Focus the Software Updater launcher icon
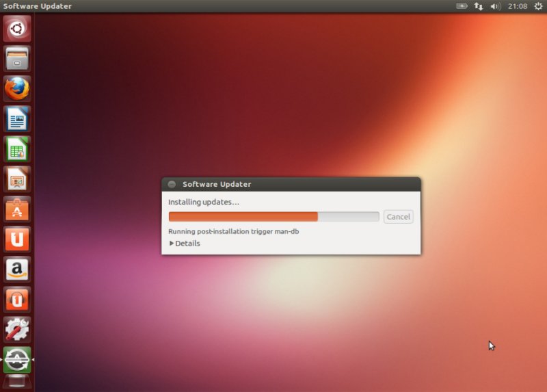Screen dimensions: 547x392 point(17,360)
